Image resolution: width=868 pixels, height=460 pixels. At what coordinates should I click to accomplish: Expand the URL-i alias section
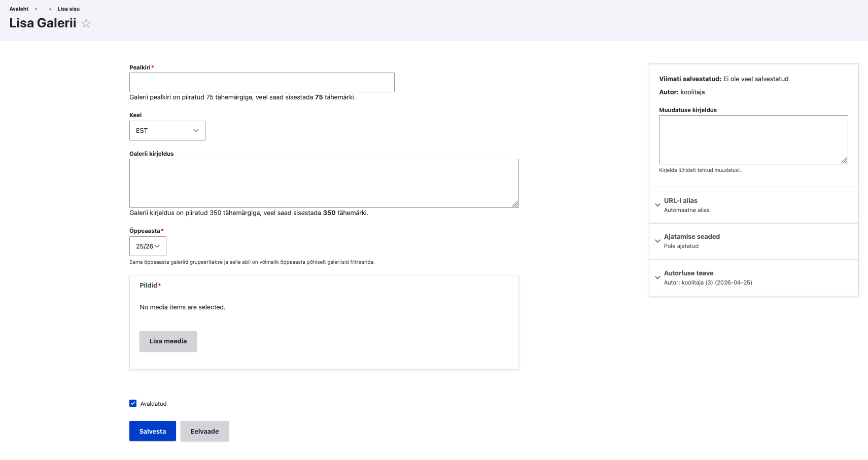tap(680, 201)
